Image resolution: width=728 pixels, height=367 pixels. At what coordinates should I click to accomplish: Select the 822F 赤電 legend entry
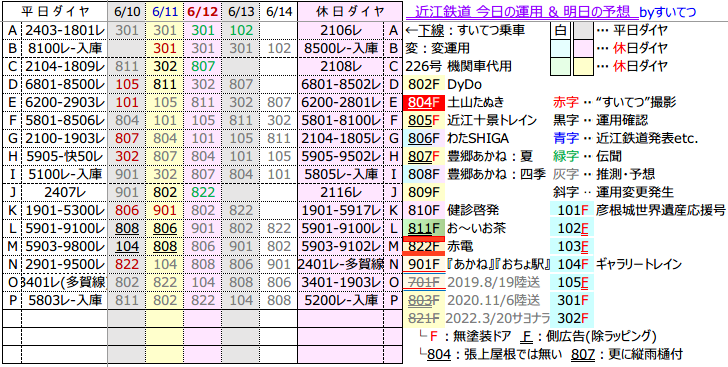(438, 246)
